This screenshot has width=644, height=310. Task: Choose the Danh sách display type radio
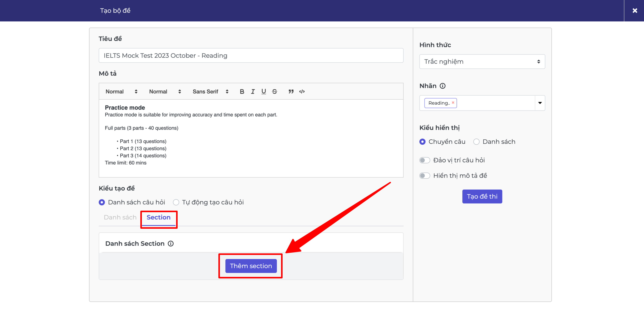476,142
